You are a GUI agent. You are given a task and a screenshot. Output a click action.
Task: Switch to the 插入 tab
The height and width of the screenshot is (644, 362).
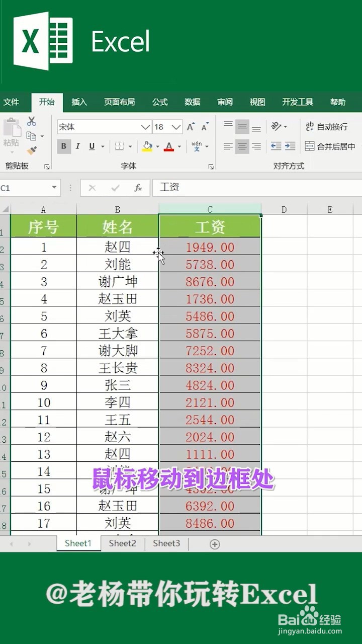coord(79,102)
